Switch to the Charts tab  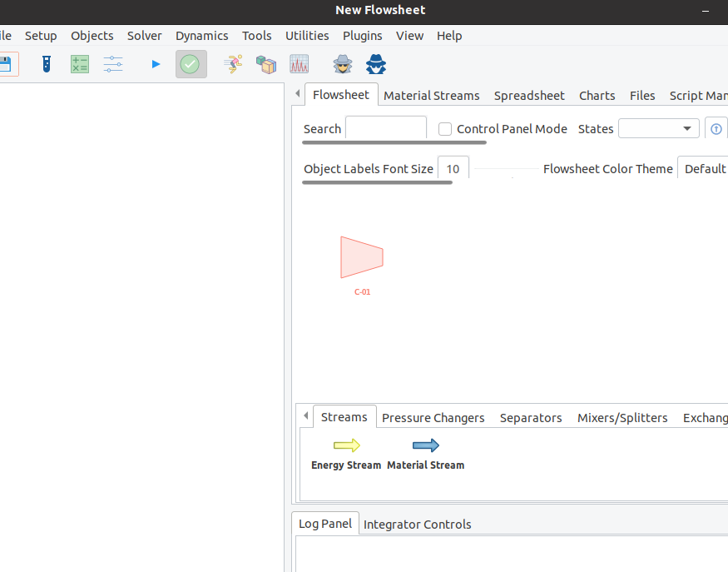point(597,96)
